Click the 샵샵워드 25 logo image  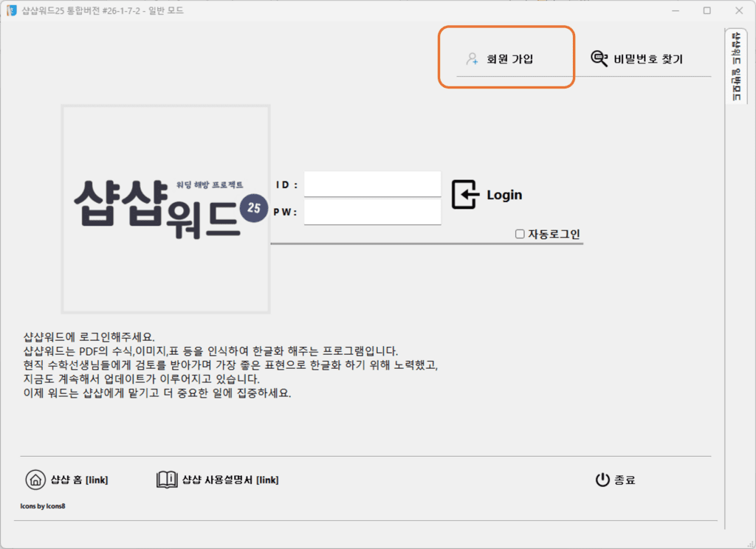165,210
